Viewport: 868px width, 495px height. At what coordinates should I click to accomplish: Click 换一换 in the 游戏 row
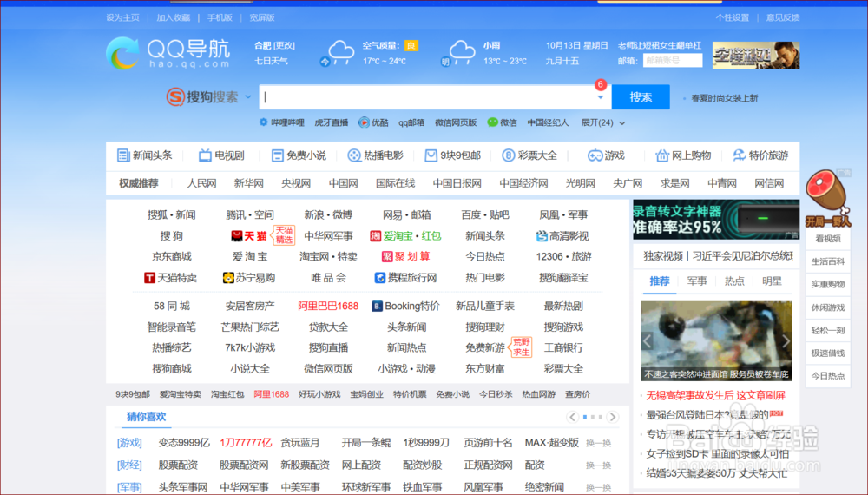598,444
